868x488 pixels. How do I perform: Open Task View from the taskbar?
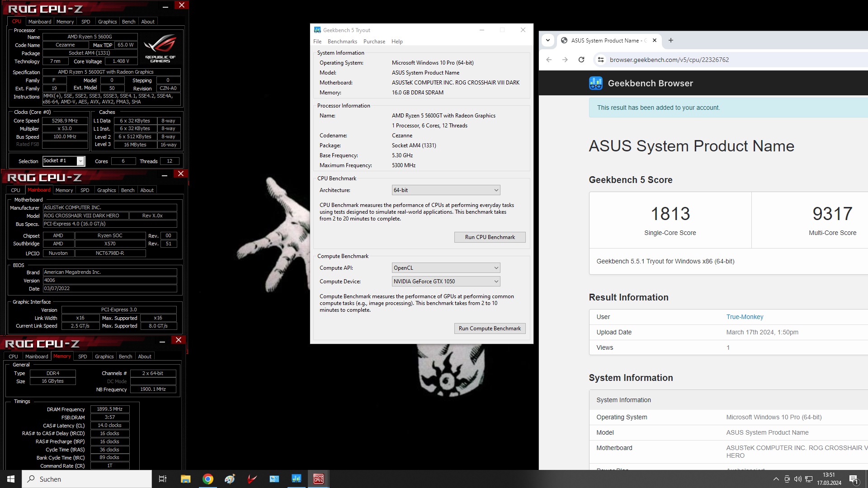(163, 479)
